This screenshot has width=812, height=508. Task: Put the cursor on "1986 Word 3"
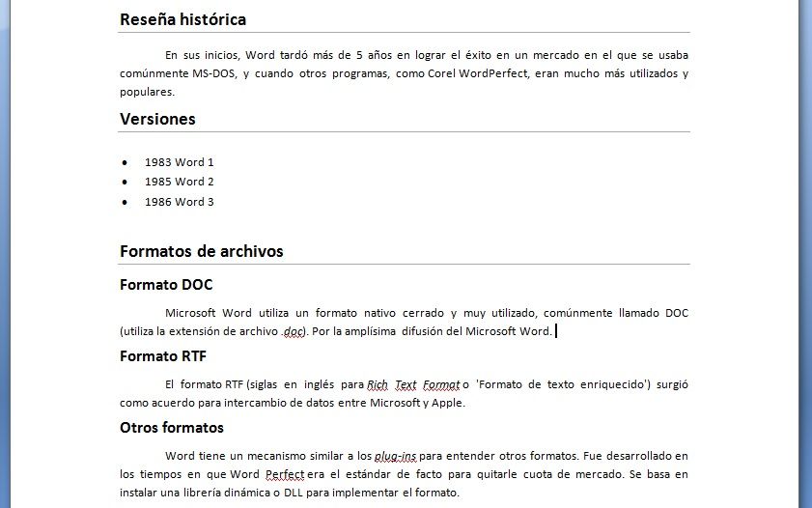(x=179, y=202)
